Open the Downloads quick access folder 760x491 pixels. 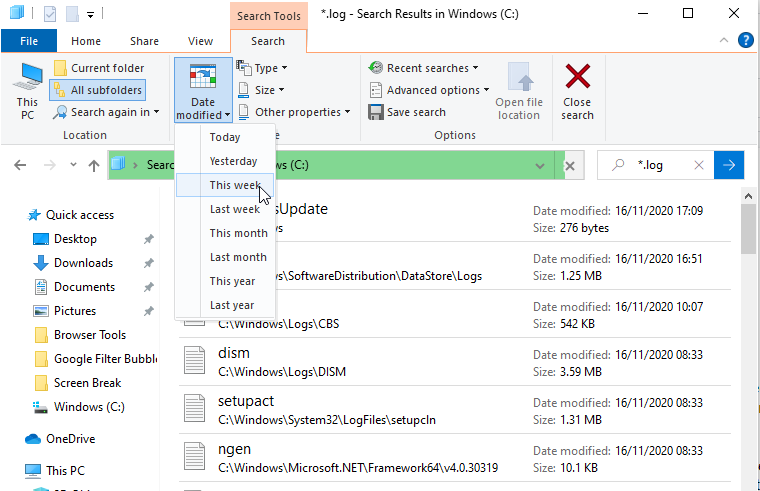pos(83,263)
